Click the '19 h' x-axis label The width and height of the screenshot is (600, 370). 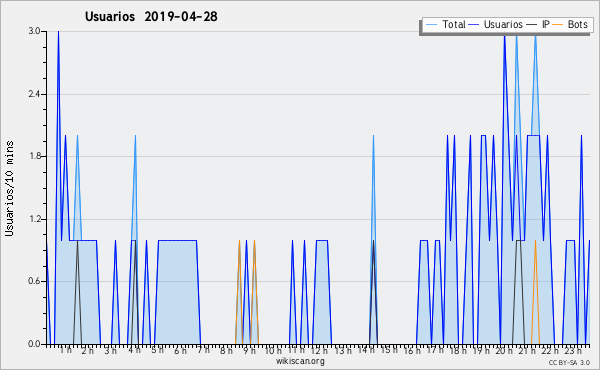(x=481, y=351)
